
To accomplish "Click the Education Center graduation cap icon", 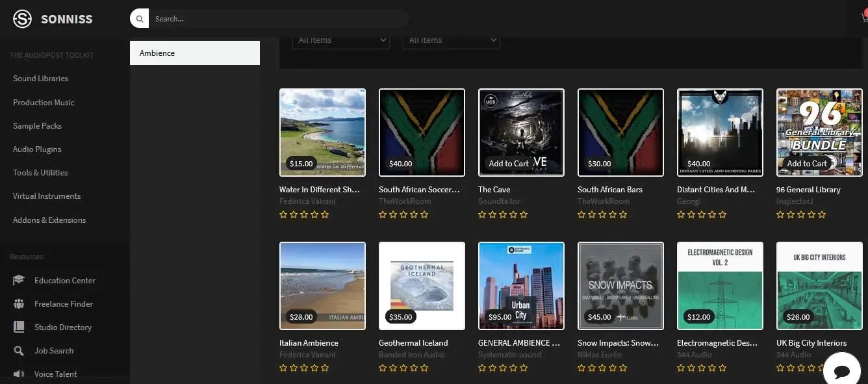I will point(19,280).
